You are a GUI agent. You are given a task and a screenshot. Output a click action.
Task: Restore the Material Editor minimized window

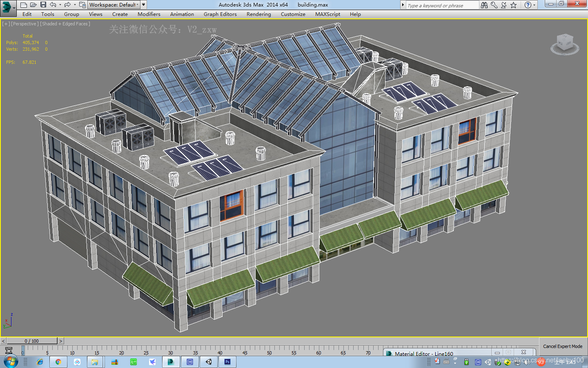(x=508, y=352)
